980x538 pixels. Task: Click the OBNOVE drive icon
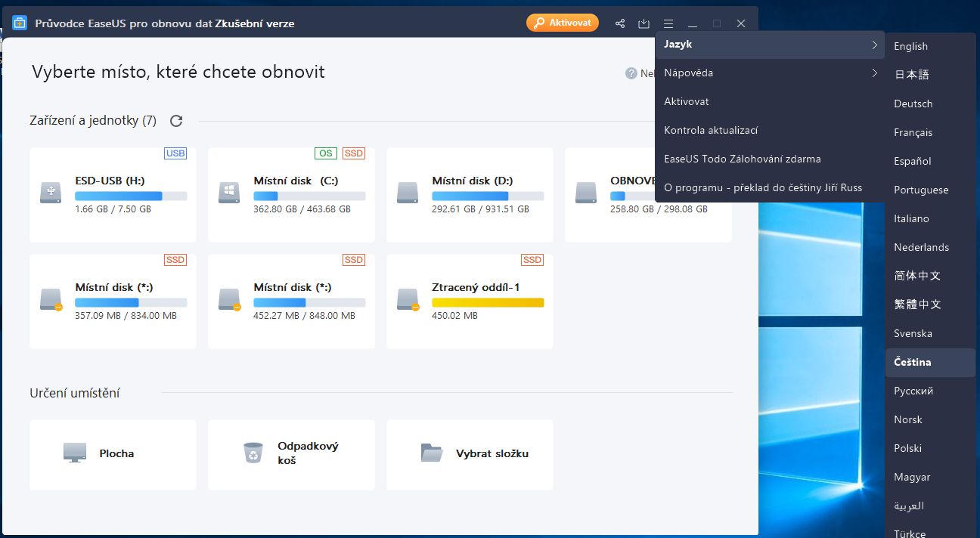[x=586, y=192]
